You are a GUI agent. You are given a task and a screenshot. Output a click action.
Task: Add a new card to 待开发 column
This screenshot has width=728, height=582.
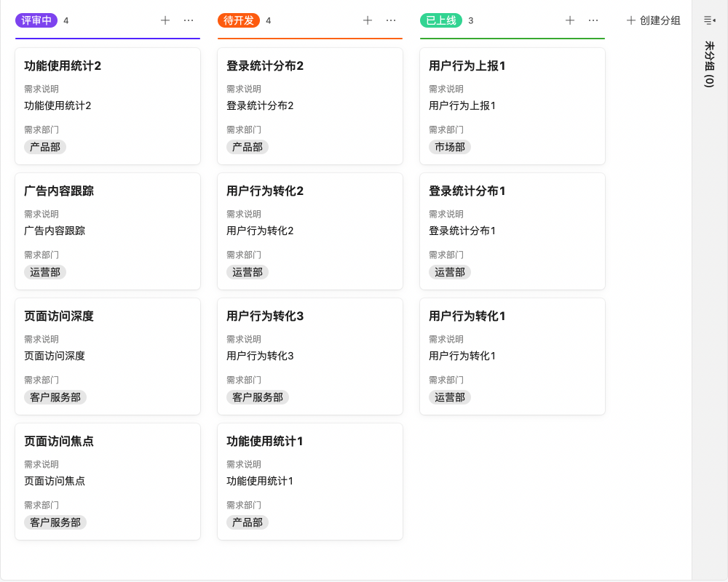click(368, 20)
